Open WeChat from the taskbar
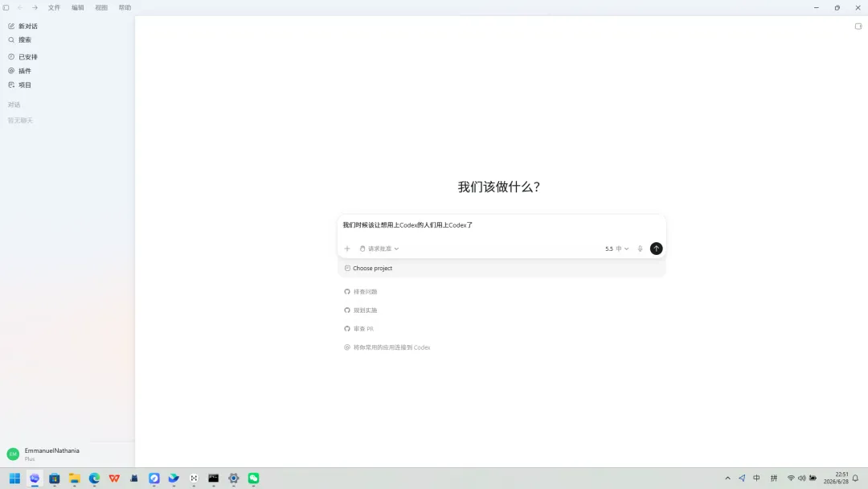This screenshot has height=489, width=868. [253, 478]
